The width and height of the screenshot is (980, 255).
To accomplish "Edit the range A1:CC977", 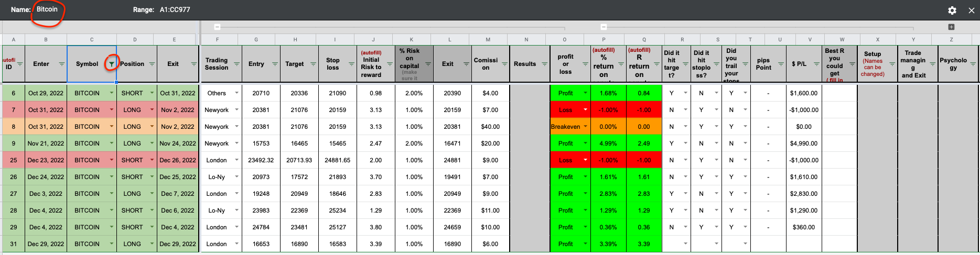I will [175, 9].
